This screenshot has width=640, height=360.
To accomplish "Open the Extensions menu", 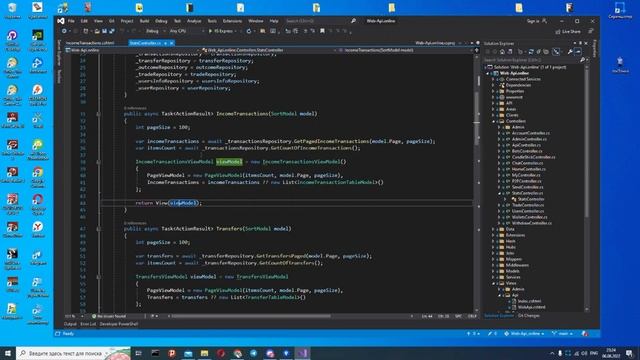I will 232,21.
